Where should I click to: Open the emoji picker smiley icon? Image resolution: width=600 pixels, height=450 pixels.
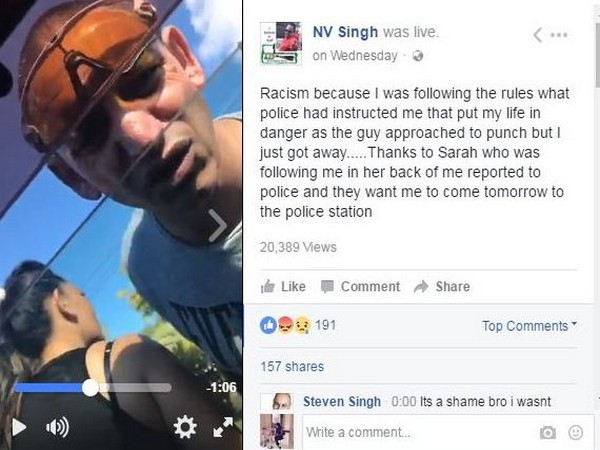point(576,432)
